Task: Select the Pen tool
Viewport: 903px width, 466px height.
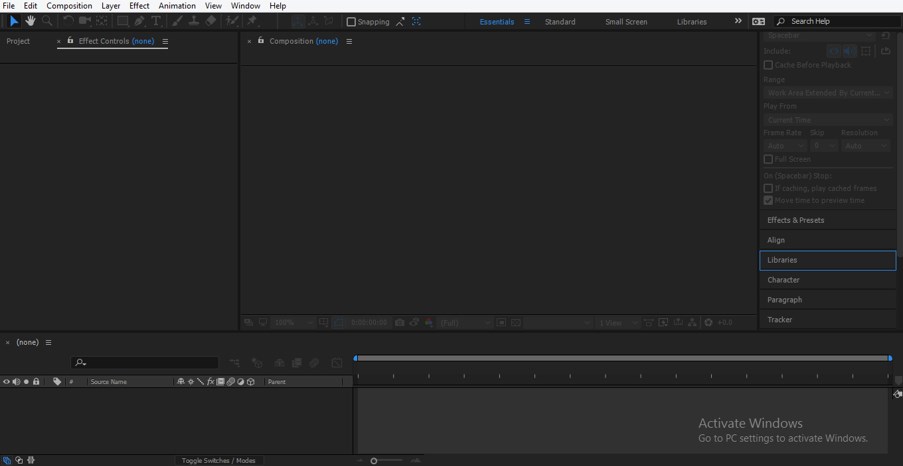Action: [x=139, y=21]
